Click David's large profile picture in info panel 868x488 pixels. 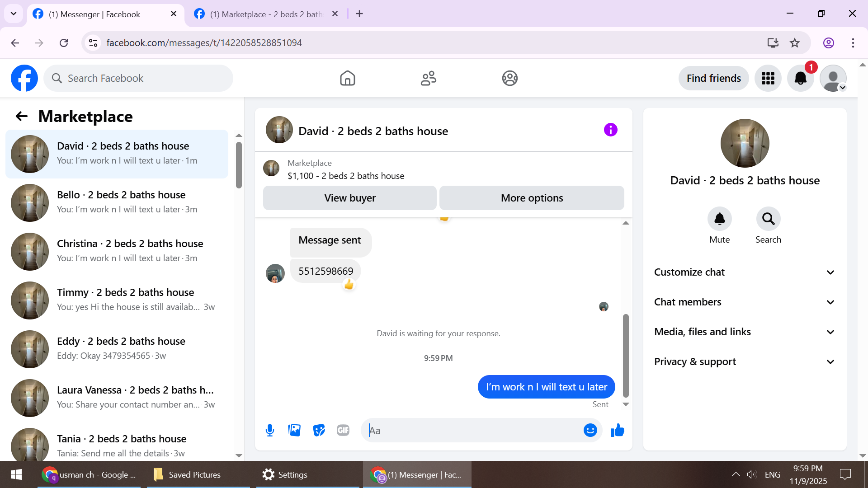[x=745, y=143]
